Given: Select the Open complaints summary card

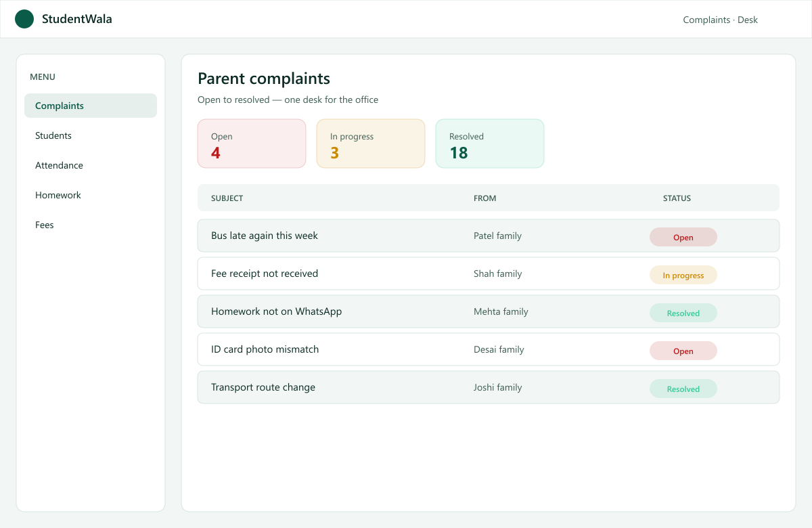Looking at the screenshot, I should [252, 144].
